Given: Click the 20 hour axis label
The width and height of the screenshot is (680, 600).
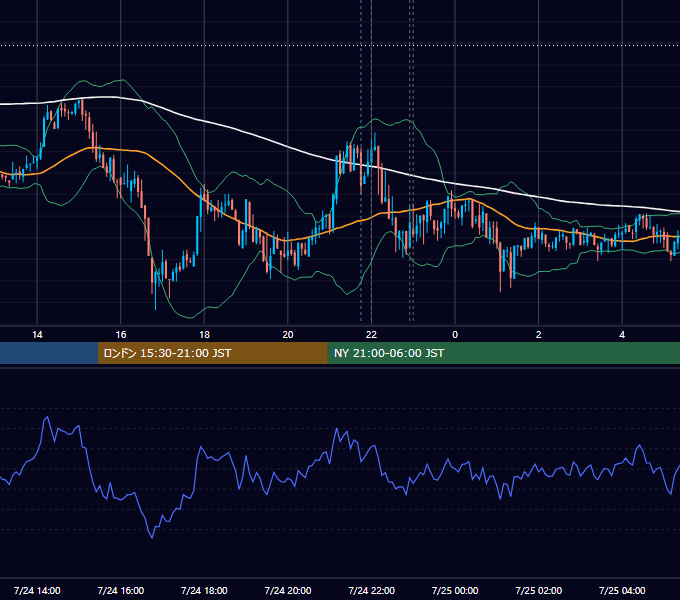Looking at the screenshot, I should [x=288, y=335].
